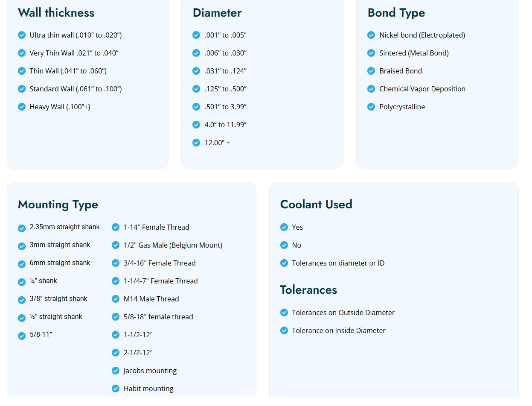Click check icon next to Heavy Wall (.100"+)

(x=22, y=107)
